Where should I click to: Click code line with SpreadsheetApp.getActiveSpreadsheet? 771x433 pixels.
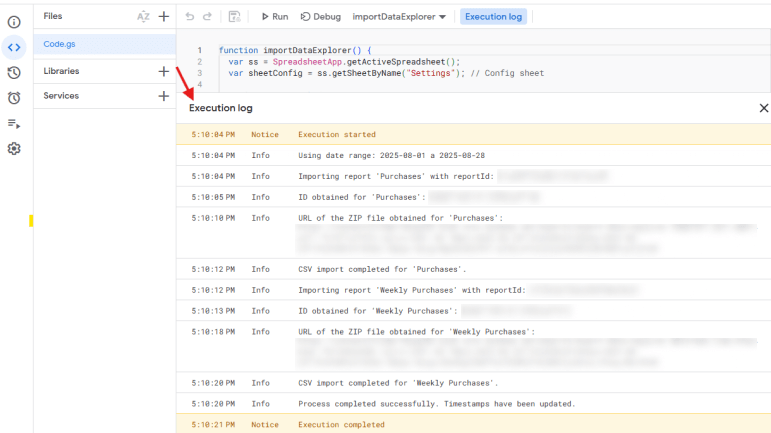pyautogui.click(x=344, y=62)
